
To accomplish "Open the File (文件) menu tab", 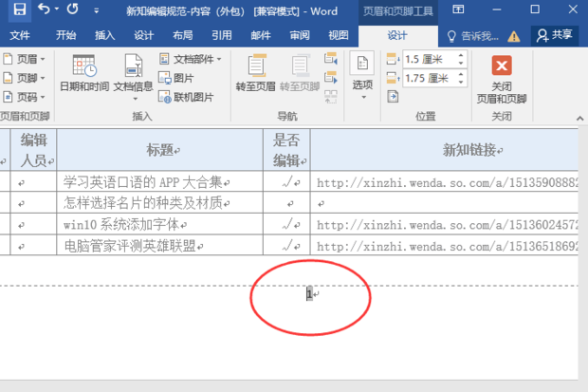I will (x=20, y=35).
